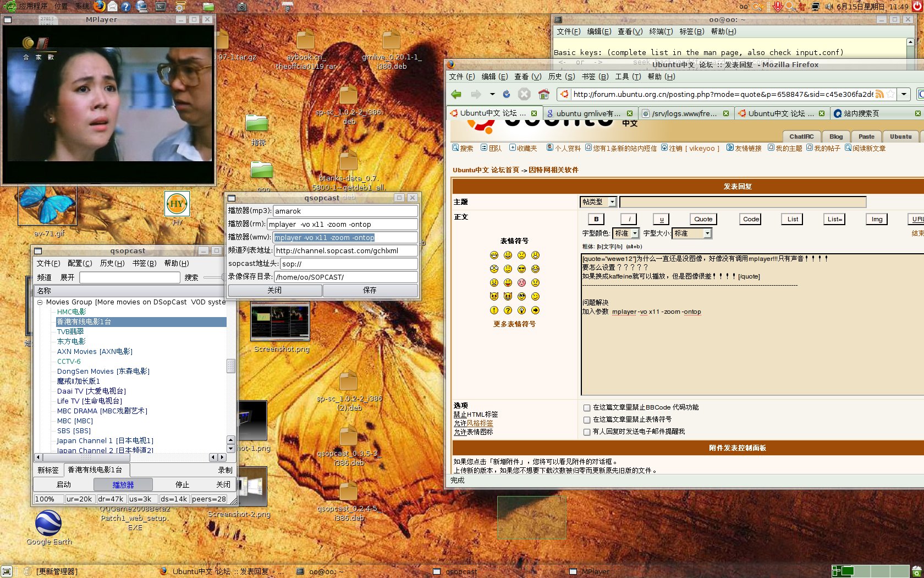Open the blue help question-mark icon

pyautogui.click(x=127, y=7)
